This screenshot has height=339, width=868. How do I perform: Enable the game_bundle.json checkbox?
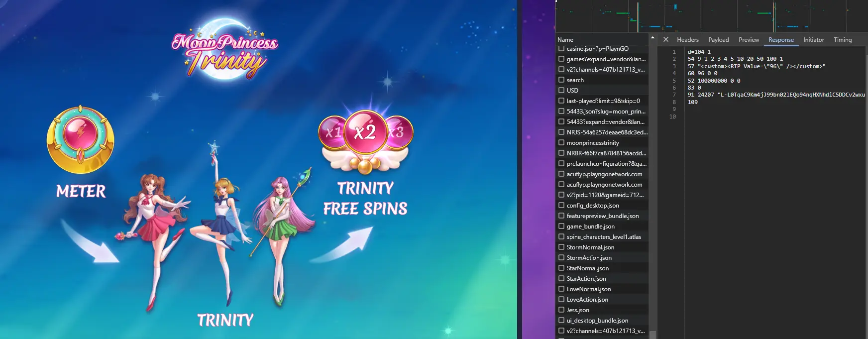point(561,226)
